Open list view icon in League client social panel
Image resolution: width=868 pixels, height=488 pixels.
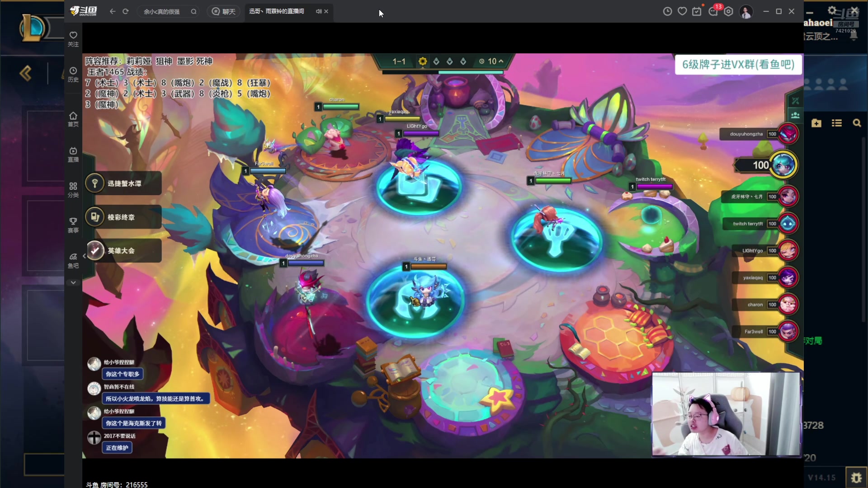836,123
